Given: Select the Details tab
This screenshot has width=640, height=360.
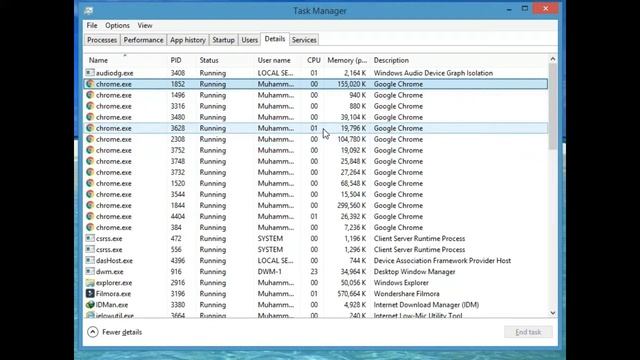Looking at the screenshot, I should 275,39.
